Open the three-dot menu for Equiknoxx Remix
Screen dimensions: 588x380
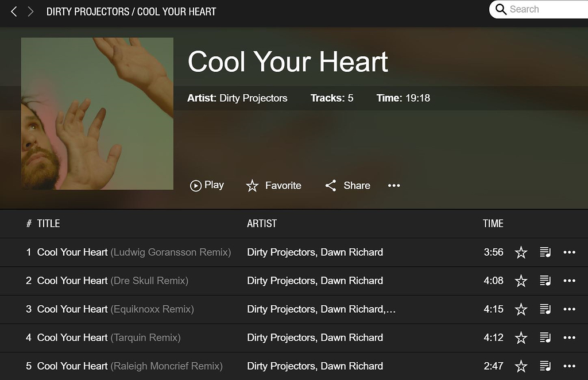[x=569, y=309]
